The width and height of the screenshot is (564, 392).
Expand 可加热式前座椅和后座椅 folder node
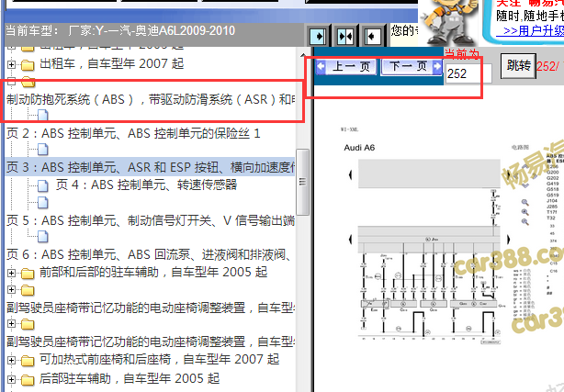[x=11, y=360]
